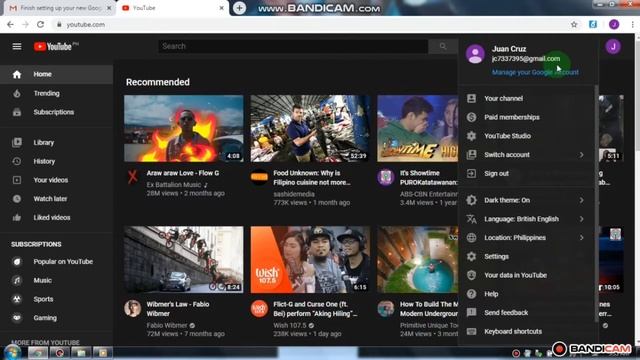Open Chrome three-dot menu

[x=632, y=24]
